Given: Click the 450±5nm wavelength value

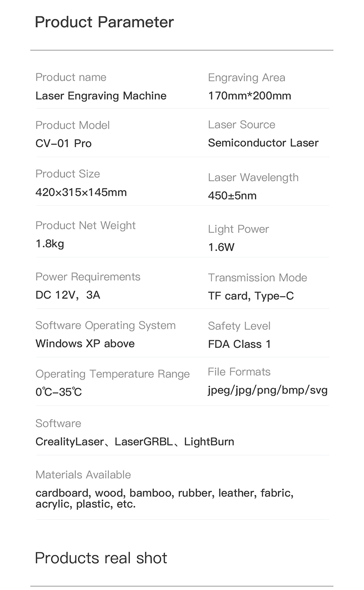Looking at the screenshot, I should (232, 196).
